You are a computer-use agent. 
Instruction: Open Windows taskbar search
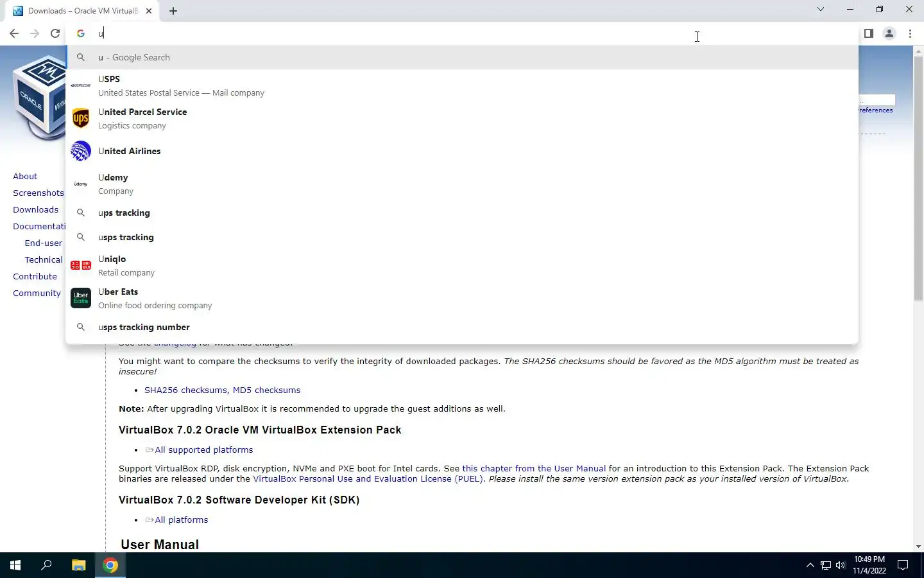coord(46,565)
